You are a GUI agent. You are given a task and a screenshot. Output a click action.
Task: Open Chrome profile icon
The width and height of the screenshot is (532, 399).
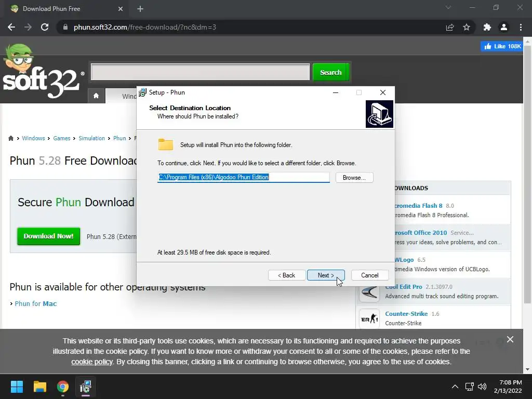click(x=504, y=27)
